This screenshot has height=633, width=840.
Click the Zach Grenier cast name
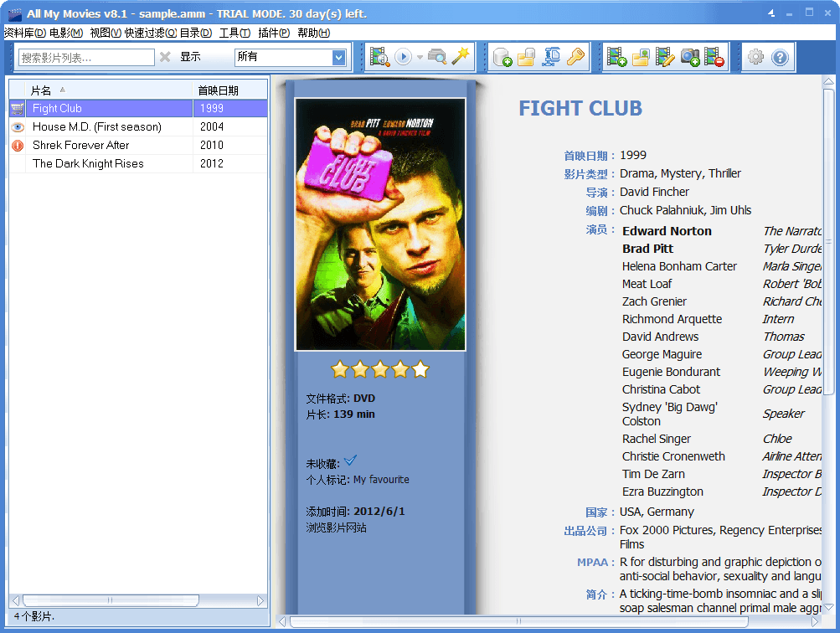(654, 301)
